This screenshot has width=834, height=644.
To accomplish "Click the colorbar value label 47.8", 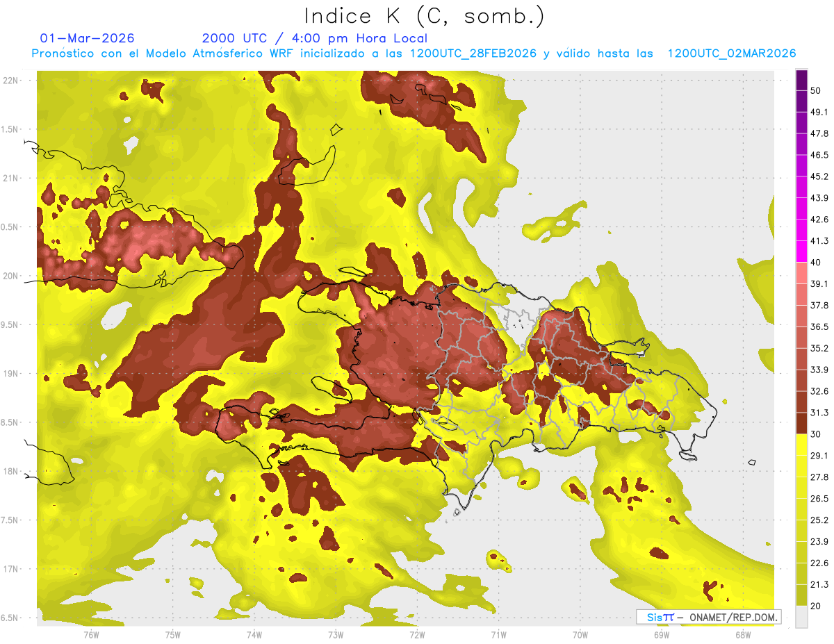I will click(819, 133).
